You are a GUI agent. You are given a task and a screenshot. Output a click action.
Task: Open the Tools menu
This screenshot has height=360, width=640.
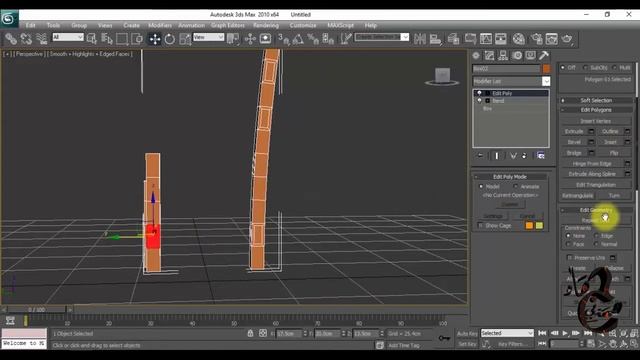[x=53, y=25]
